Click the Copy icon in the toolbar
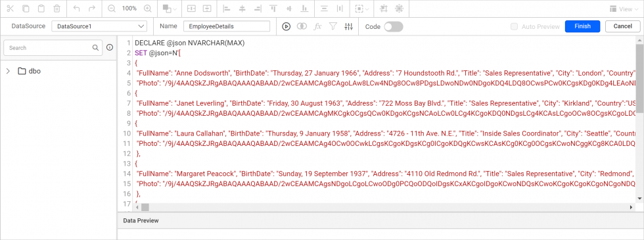Viewport: 644px width, 240px height. coord(26,9)
